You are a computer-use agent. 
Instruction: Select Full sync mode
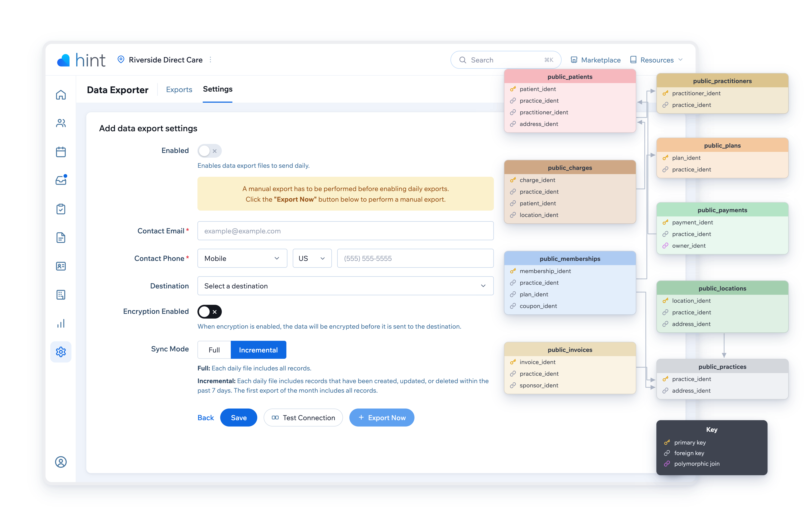214,350
